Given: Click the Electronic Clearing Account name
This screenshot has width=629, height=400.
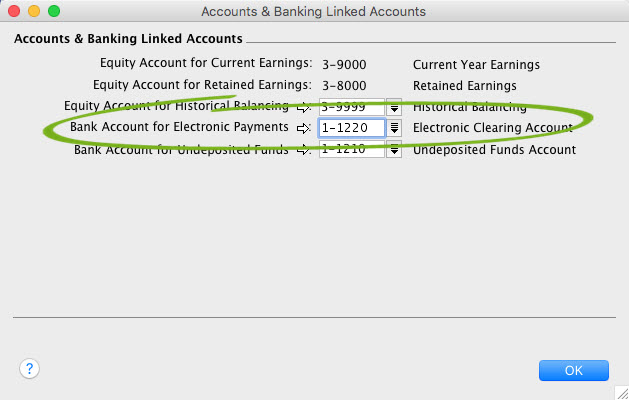Looking at the screenshot, I should tap(493, 128).
